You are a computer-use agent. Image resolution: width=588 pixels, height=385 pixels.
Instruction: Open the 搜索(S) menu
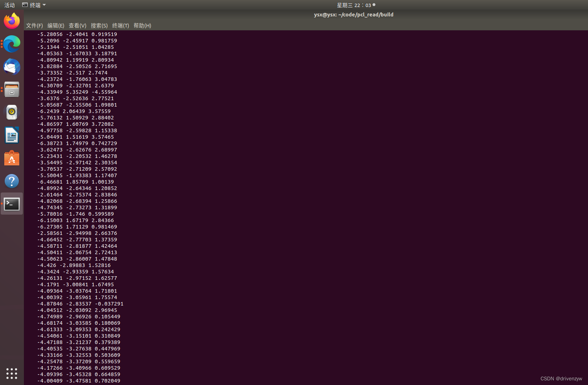[99, 26]
